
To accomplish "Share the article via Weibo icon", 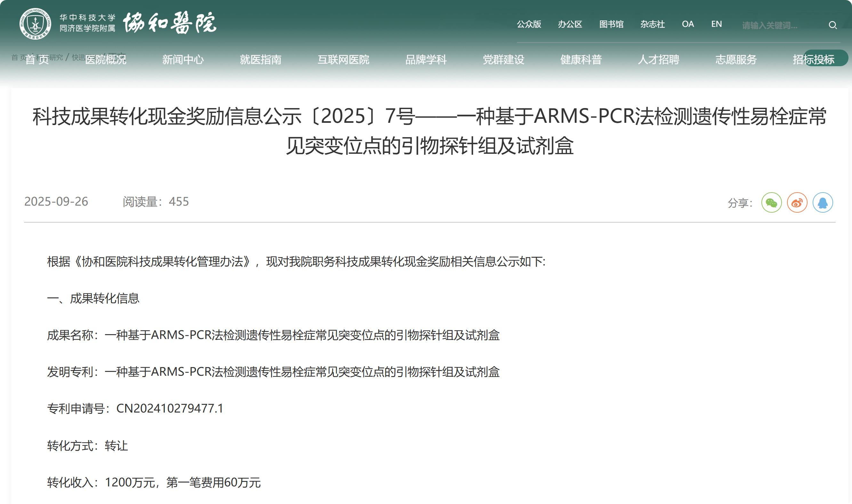I will pos(797,202).
